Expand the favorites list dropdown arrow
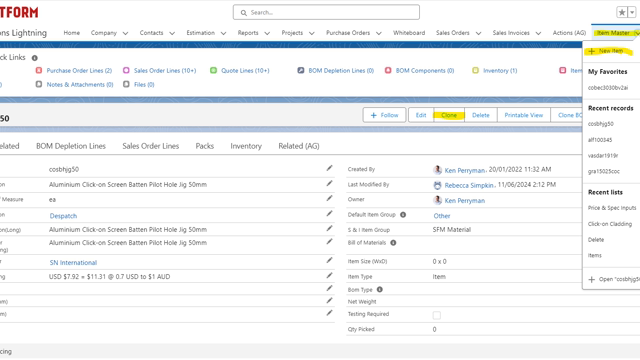This screenshot has height=360, width=640. coord(632,12)
